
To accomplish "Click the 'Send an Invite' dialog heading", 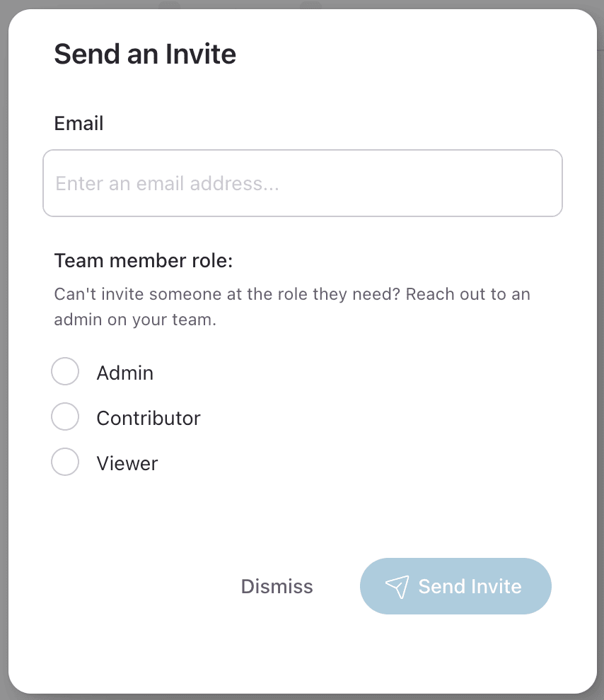I will pos(145,54).
